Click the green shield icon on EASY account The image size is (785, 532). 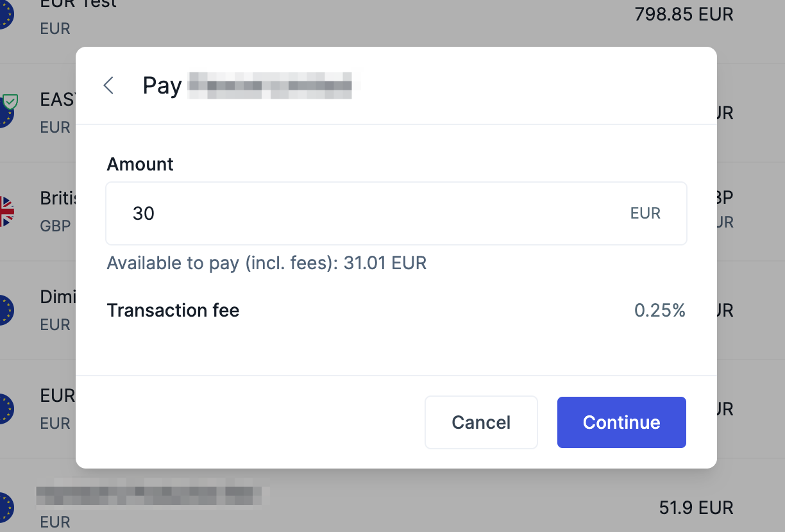point(10,101)
